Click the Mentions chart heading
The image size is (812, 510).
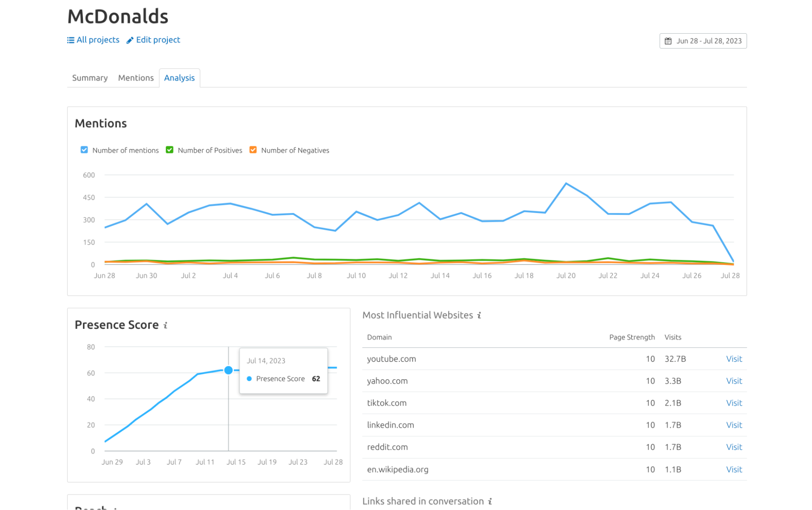pyautogui.click(x=101, y=124)
